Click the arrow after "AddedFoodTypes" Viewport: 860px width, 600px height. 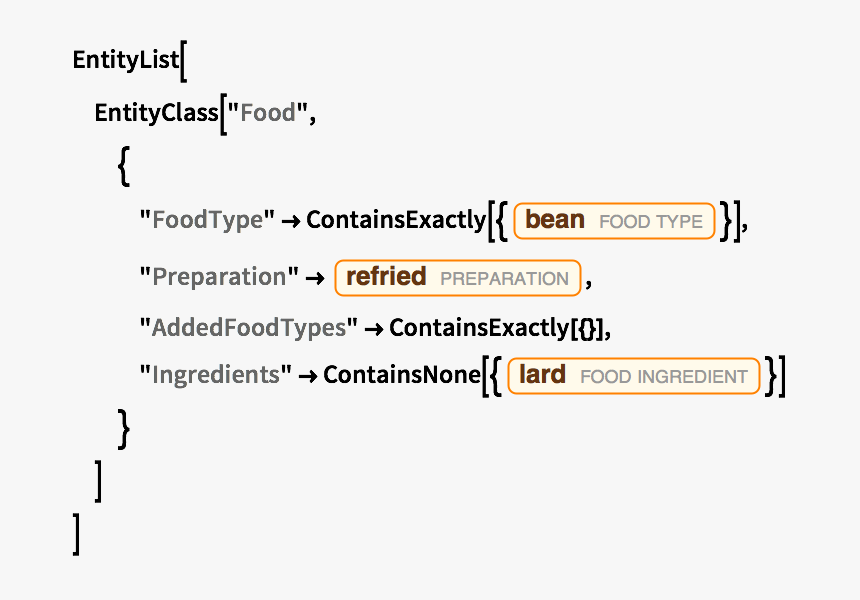pos(374,330)
